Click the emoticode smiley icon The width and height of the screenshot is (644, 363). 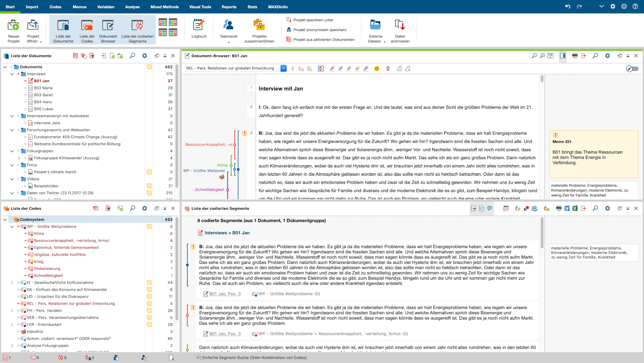click(x=377, y=69)
